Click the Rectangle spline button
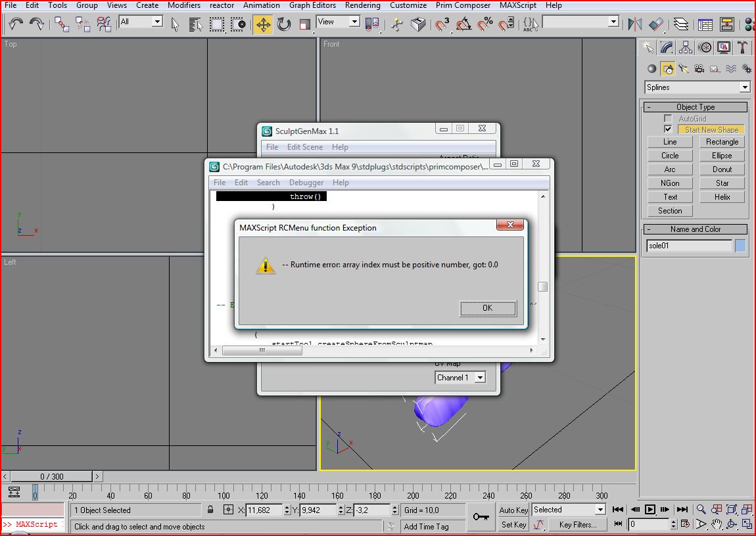The height and width of the screenshot is (536, 756). tap(722, 142)
